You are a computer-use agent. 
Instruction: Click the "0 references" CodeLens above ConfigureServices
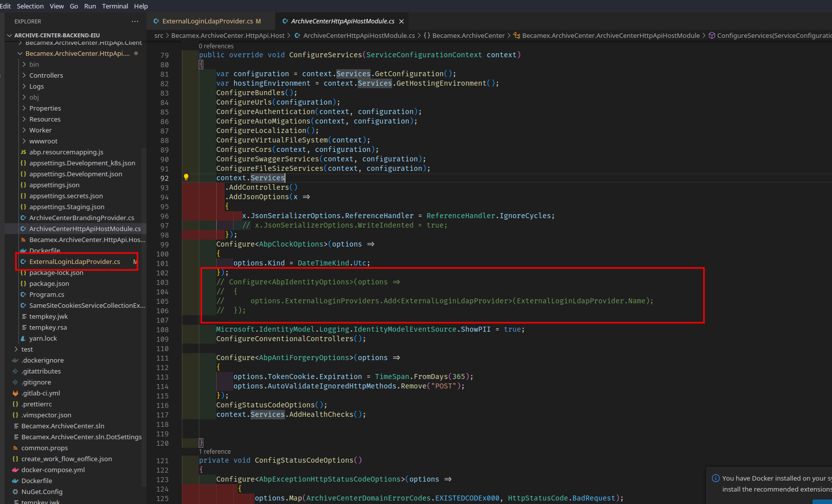[x=216, y=46]
